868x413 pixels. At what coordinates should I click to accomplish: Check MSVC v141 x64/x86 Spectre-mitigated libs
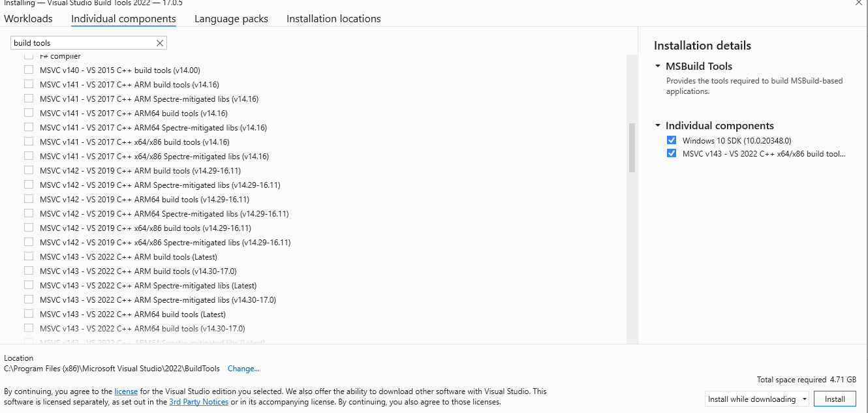point(29,156)
